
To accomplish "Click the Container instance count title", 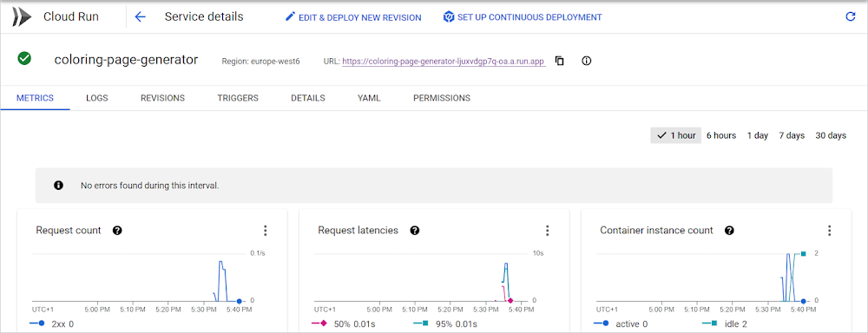I will pyautogui.click(x=656, y=230).
